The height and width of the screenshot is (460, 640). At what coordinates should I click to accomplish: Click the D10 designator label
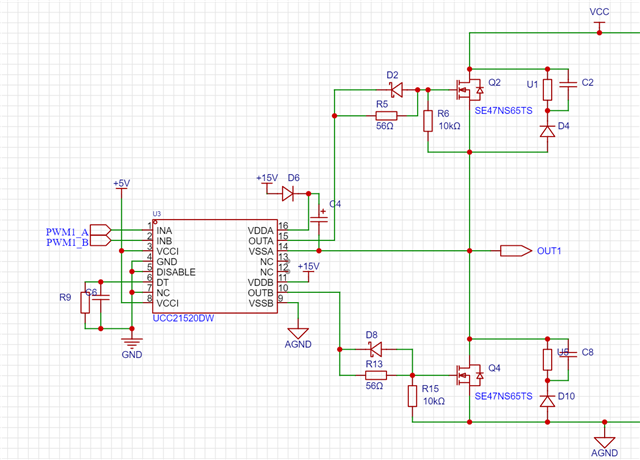pos(566,396)
